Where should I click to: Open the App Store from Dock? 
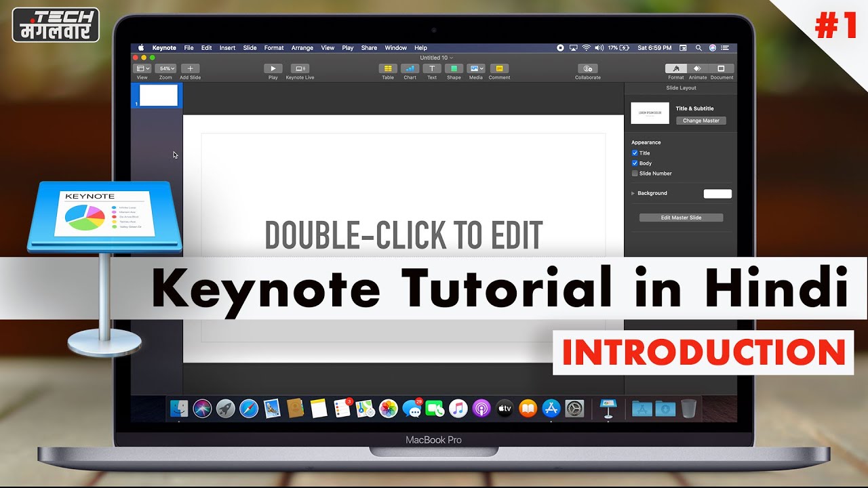pos(551,408)
